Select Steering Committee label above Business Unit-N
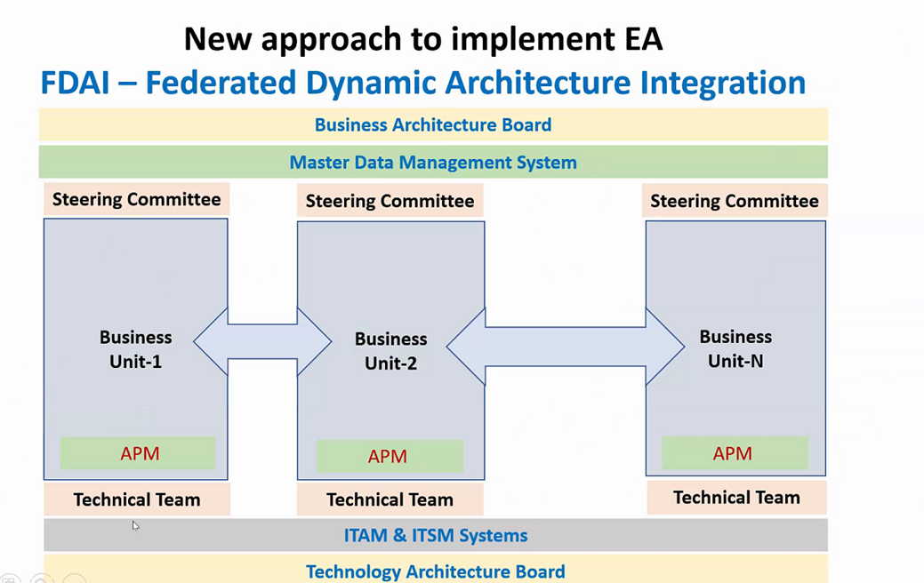924x583 pixels. coord(735,201)
